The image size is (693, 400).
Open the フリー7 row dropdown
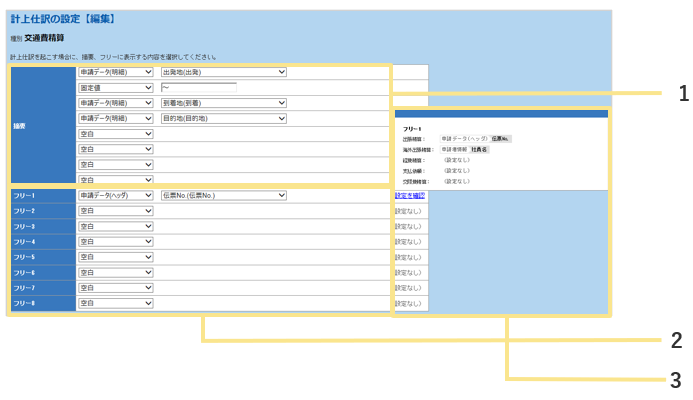pyautogui.click(x=115, y=287)
